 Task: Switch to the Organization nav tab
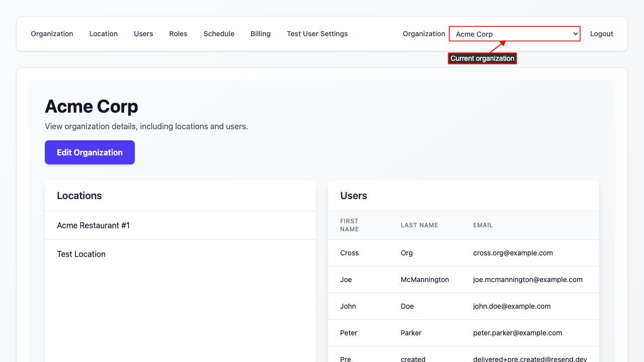(52, 34)
